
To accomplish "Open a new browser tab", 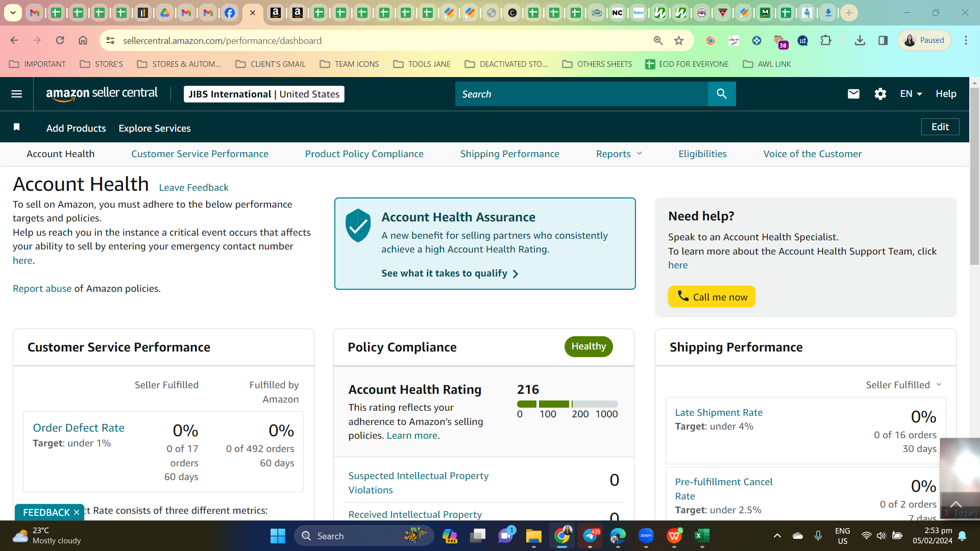I will pos(849,13).
